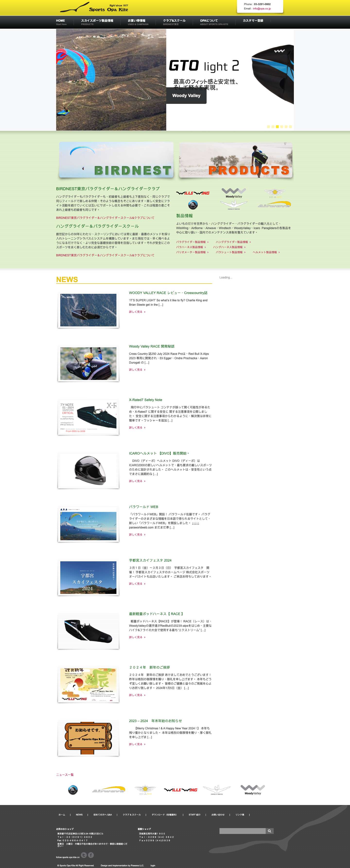Image resolution: width=350 pixels, height=868 pixels.
Task: Open the AirBorne round badge in the products section
Action: (x=193, y=205)
